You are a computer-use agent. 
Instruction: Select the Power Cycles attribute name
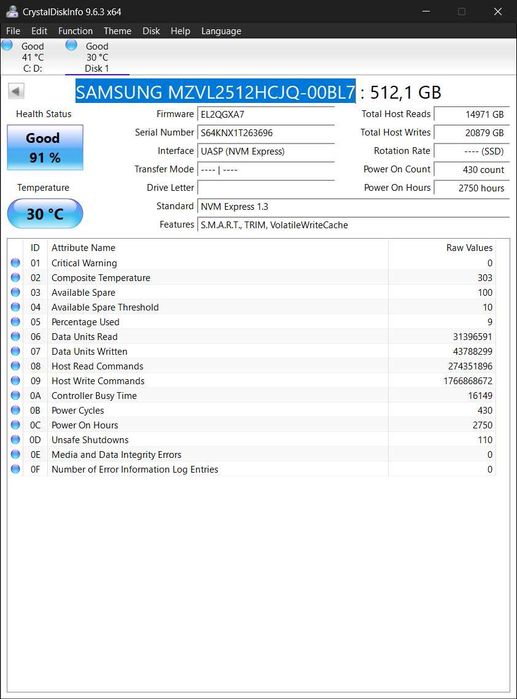pos(78,410)
